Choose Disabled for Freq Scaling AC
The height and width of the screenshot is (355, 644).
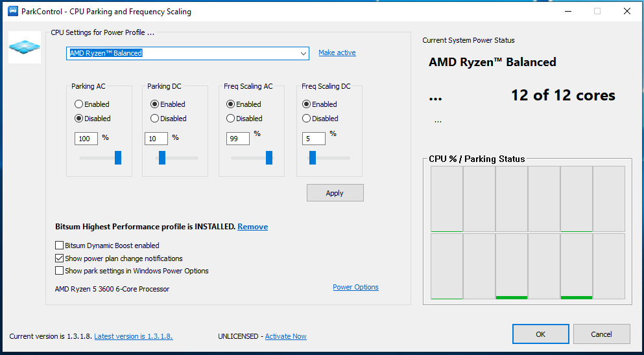click(231, 119)
